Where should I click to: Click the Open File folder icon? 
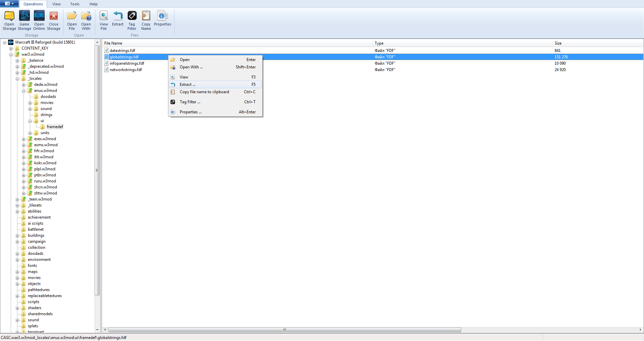(x=72, y=16)
